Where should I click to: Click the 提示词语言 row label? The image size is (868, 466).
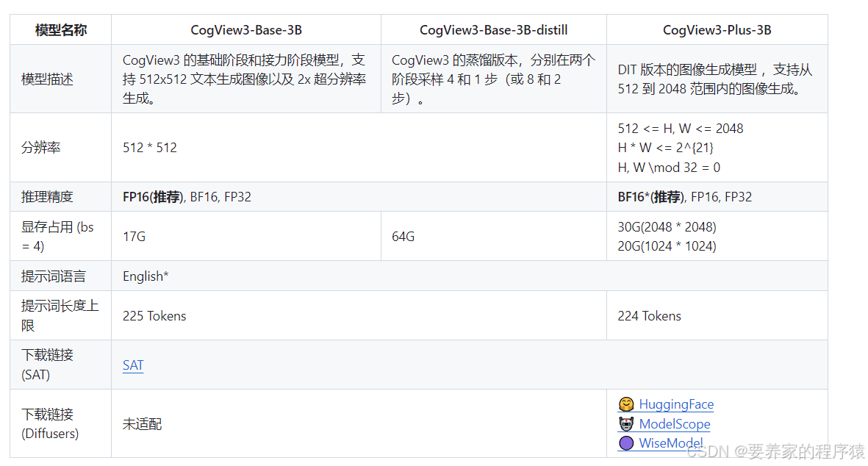[x=53, y=276]
